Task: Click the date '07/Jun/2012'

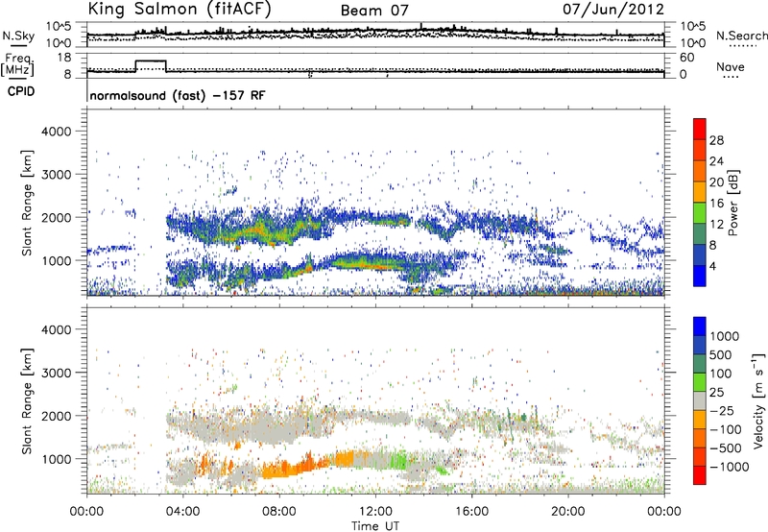Action: click(613, 9)
